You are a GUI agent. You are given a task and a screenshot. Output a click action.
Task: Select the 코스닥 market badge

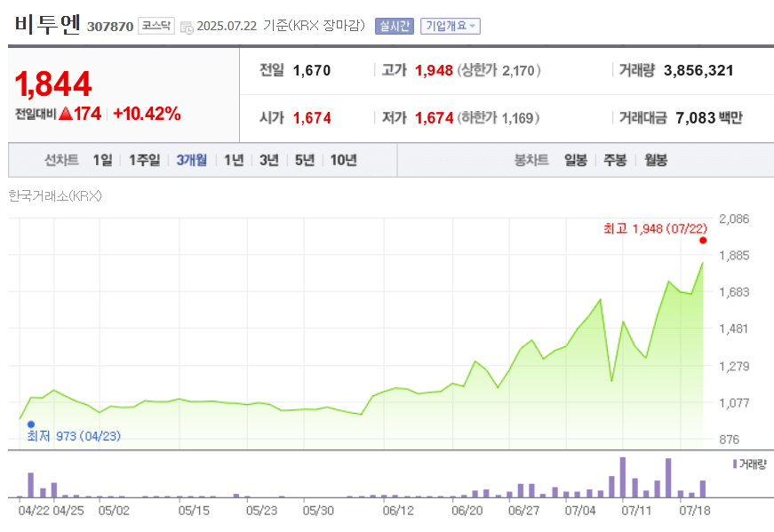coord(154,25)
